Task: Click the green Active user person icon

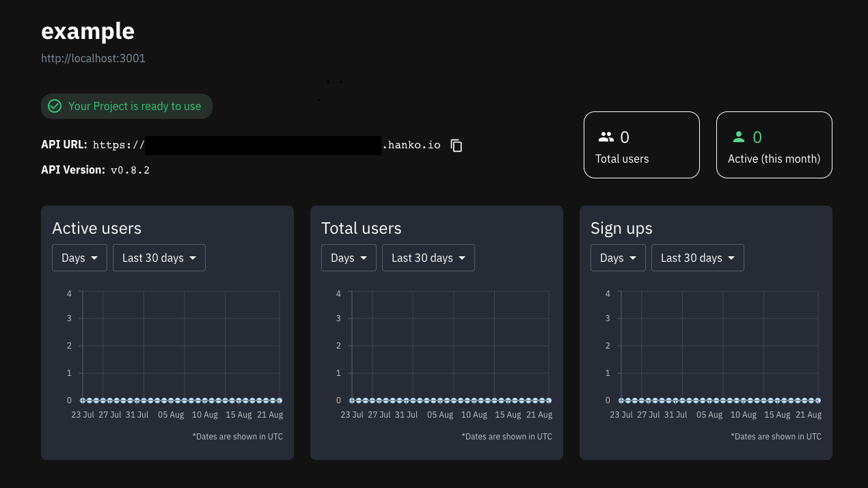Action: [x=738, y=137]
